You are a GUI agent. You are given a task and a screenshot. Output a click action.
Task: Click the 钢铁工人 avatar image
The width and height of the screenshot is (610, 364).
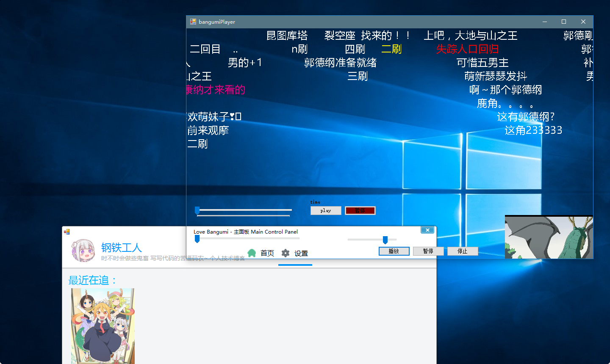83,250
